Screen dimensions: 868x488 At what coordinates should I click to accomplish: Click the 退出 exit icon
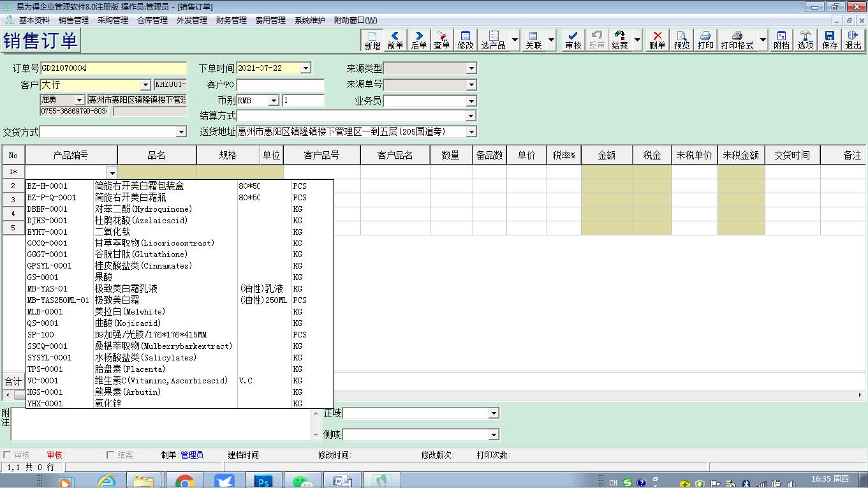click(x=853, y=40)
